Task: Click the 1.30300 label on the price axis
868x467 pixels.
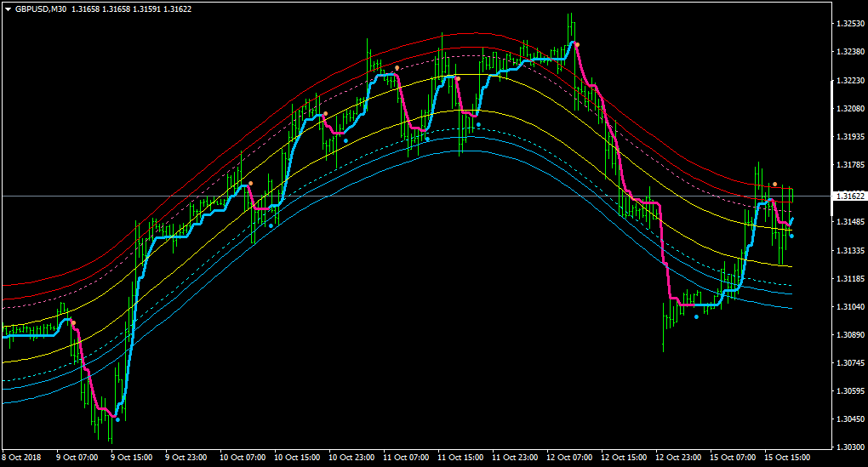Action: click(x=850, y=447)
